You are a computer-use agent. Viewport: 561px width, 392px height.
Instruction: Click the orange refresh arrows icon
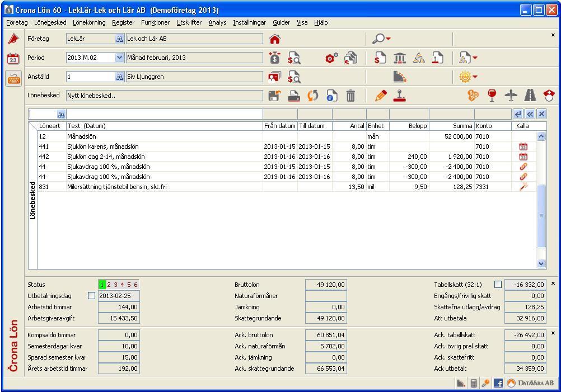tap(313, 96)
